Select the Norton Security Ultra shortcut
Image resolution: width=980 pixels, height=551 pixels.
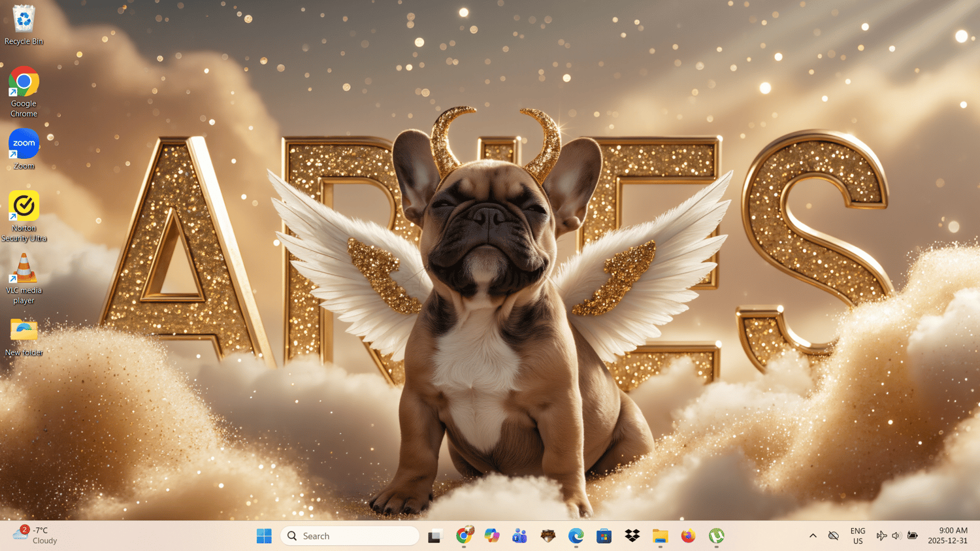pos(24,216)
